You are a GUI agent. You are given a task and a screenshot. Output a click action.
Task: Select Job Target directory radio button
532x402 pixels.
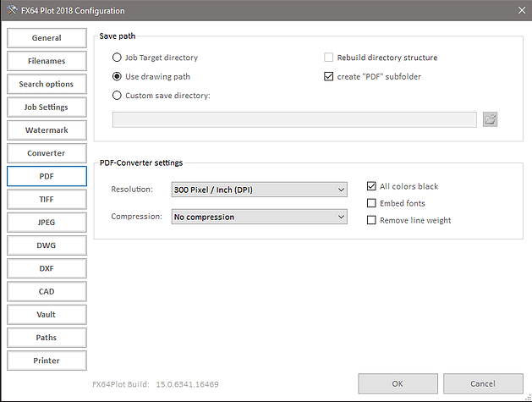(x=117, y=58)
